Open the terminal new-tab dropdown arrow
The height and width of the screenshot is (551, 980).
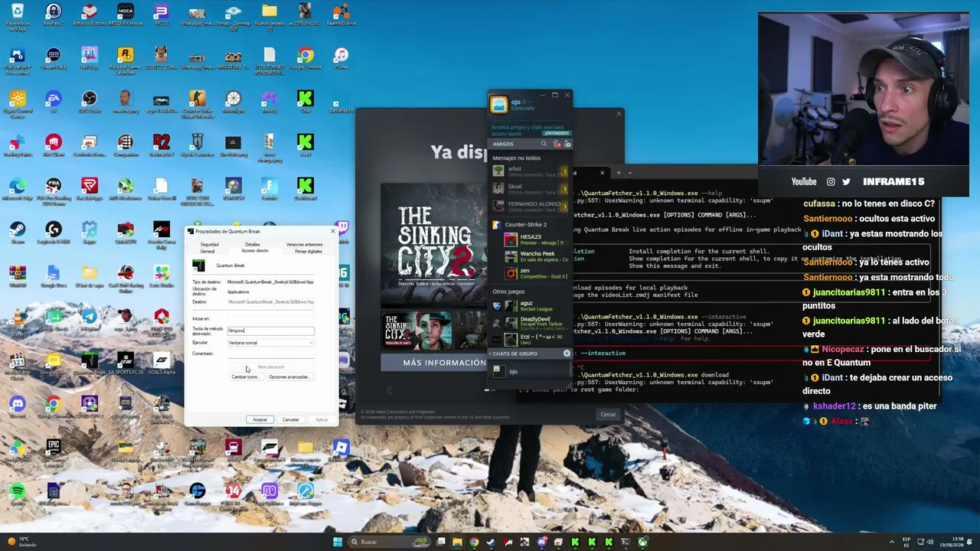630,173
